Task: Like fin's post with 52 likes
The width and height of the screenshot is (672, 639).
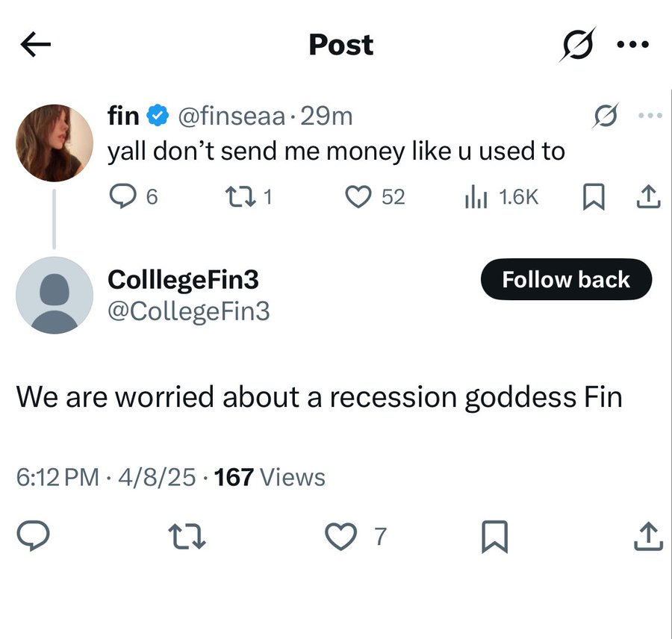Action: click(x=375, y=197)
